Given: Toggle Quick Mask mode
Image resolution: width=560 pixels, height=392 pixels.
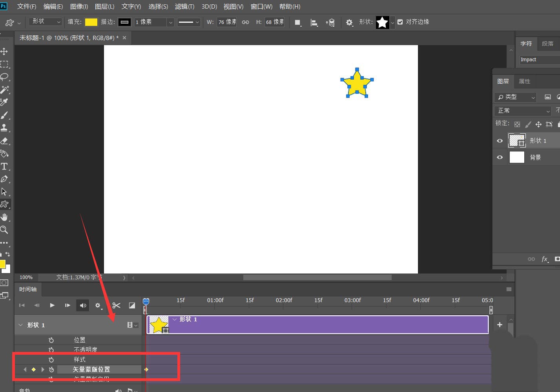Looking at the screenshot, I should [x=4, y=283].
